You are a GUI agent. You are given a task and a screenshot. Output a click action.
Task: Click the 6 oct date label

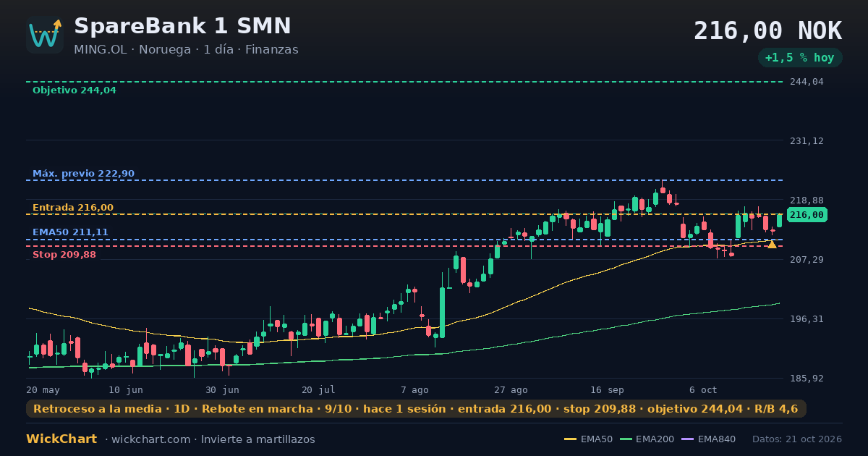point(703,389)
